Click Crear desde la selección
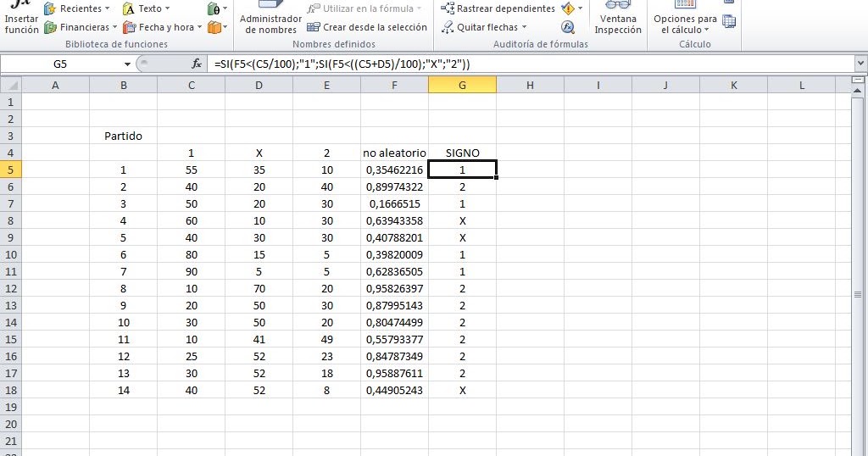Viewport: 868px width, 456px height. pyautogui.click(x=367, y=27)
